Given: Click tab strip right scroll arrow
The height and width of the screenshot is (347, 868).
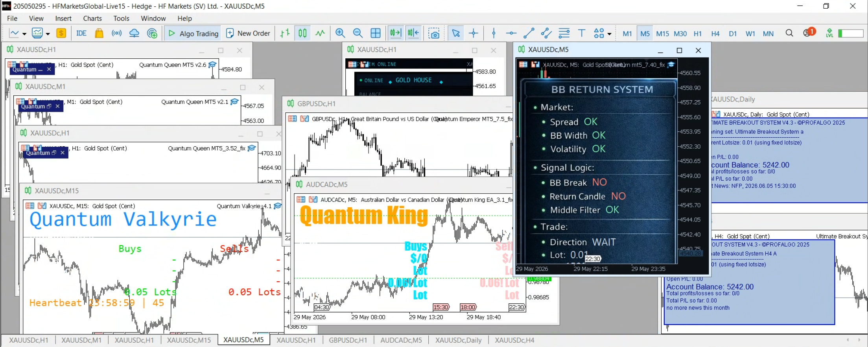Looking at the screenshot, I should point(860,340).
